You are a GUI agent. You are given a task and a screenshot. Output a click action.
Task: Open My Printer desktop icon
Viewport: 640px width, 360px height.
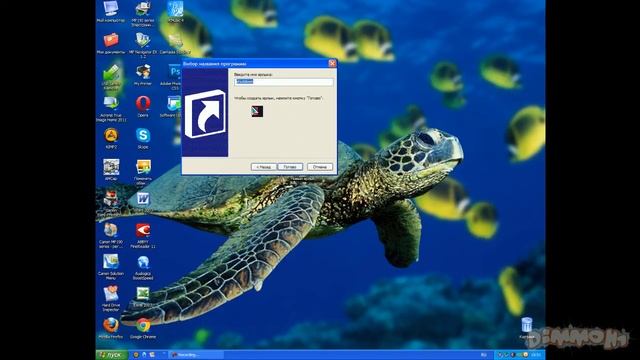[x=142, y=75]
